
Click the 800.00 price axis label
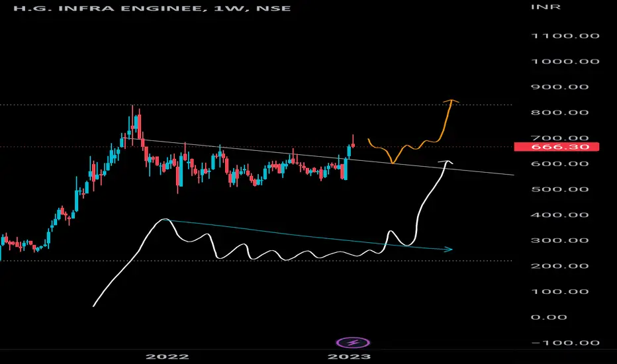pos(559,113)
